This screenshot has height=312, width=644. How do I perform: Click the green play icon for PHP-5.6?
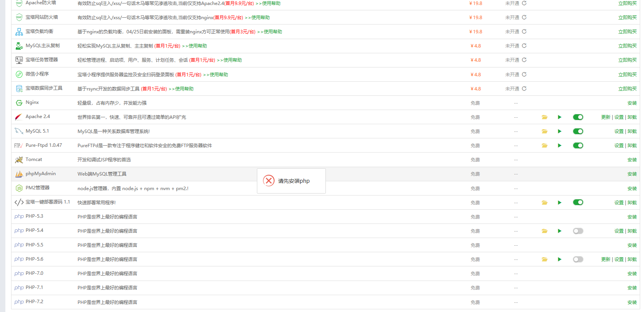[560, 259]
